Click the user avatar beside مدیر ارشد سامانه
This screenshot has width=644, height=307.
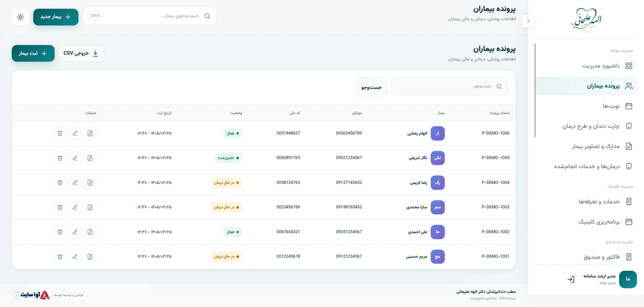pyautogui.click(x=628, y=279)
